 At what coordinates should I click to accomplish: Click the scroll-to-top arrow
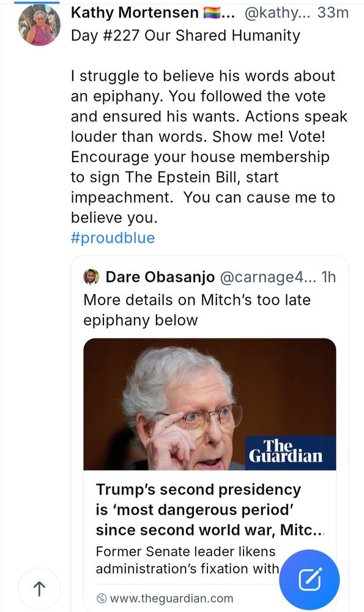39,589
